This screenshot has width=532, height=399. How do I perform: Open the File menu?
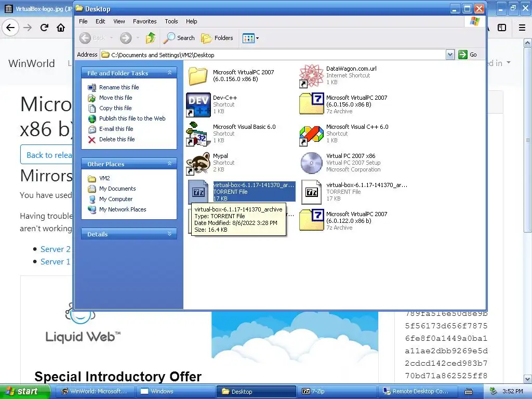point(83,21)
